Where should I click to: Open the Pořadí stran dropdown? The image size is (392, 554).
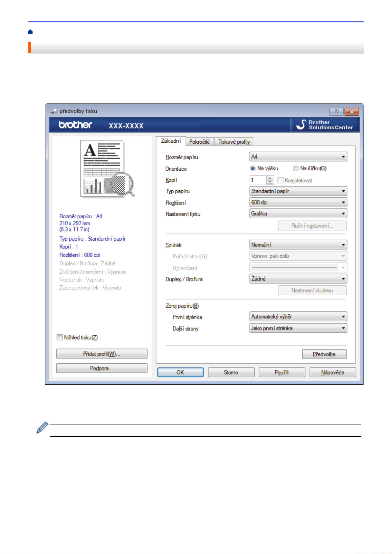tap(298, 256)
